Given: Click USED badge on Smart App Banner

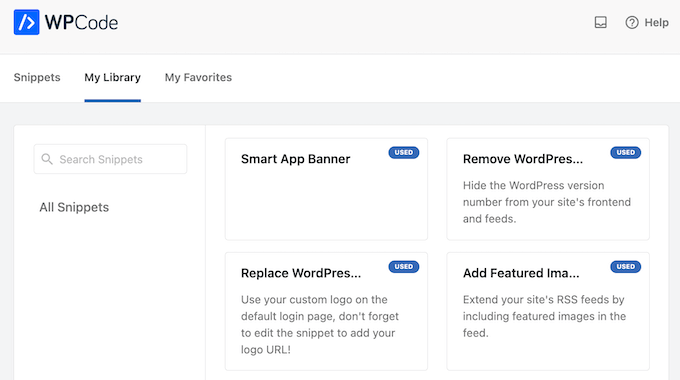Looking at the screenshot, I should (x=404, y=153).
